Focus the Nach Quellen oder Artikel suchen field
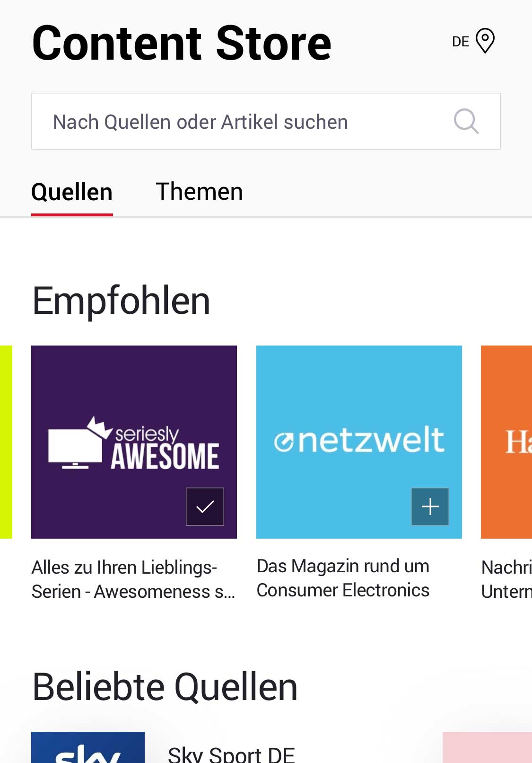532x763 pixels. click(266, 121)
